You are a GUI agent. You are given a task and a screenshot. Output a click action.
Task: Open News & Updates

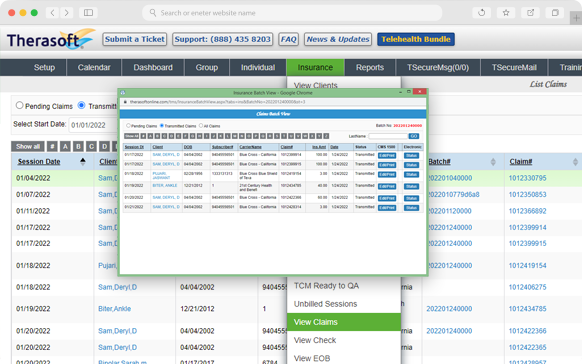pos(338,39)
